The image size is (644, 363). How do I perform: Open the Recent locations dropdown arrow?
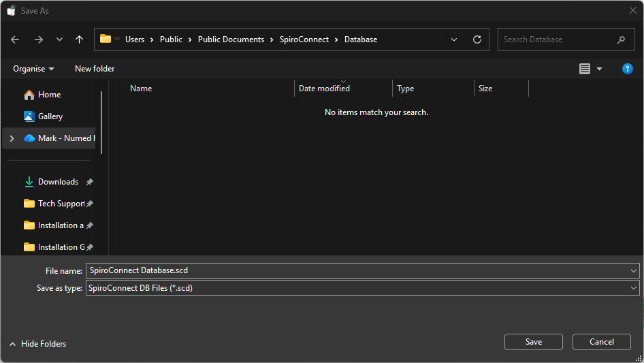click(x=59, y=40)
